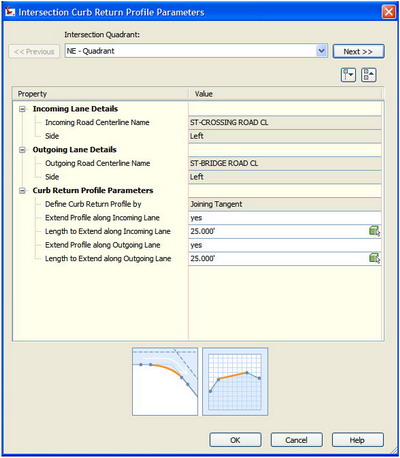The image size is (400, 458).
Task: Open Help for this dialog
Action: (358, 440)
